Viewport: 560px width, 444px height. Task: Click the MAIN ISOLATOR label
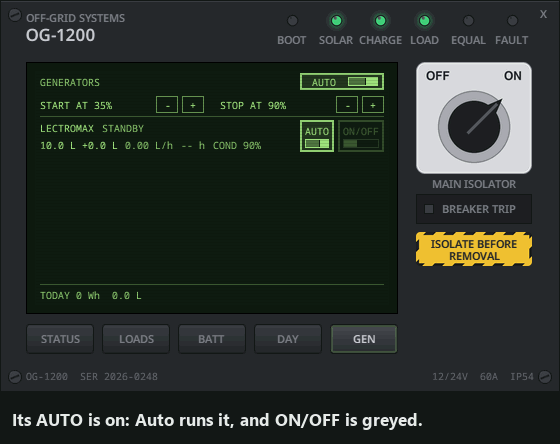[x=474, y=184]
